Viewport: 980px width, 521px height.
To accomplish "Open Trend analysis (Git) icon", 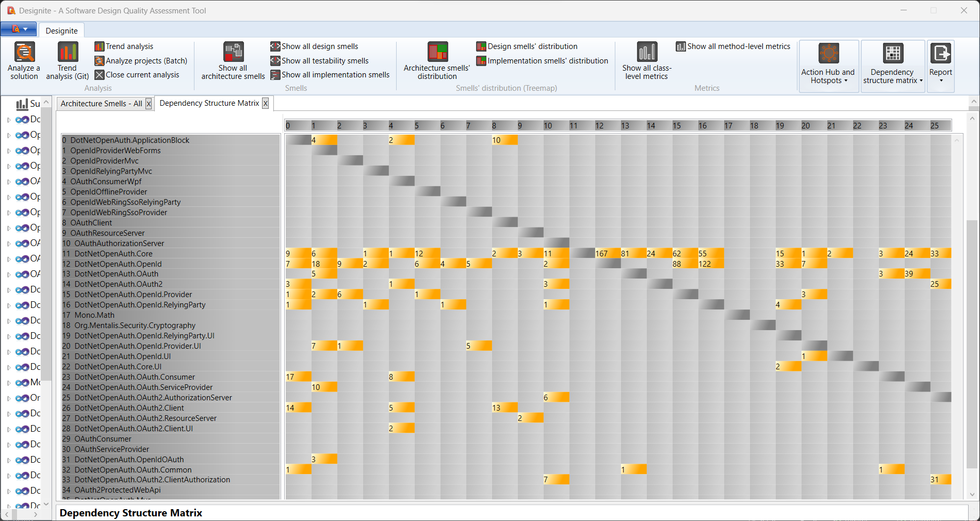I will [68, 53].
